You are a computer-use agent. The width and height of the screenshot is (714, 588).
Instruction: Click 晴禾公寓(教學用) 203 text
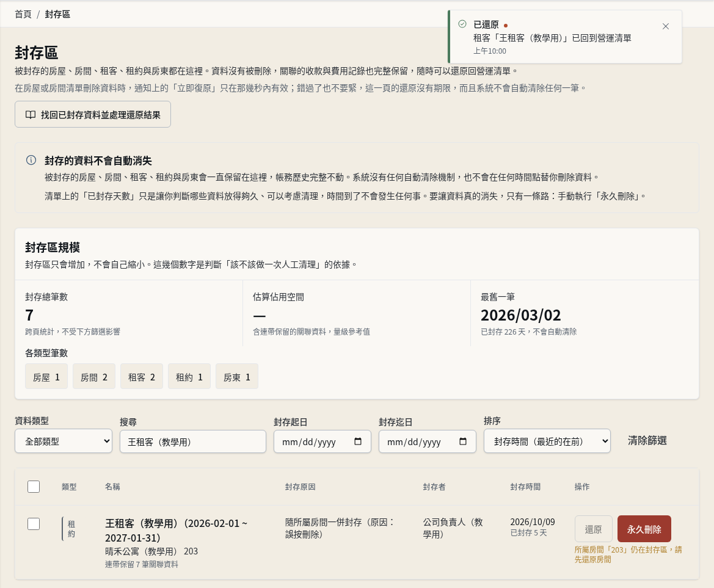pyautogui.click(x=151, y=551)
